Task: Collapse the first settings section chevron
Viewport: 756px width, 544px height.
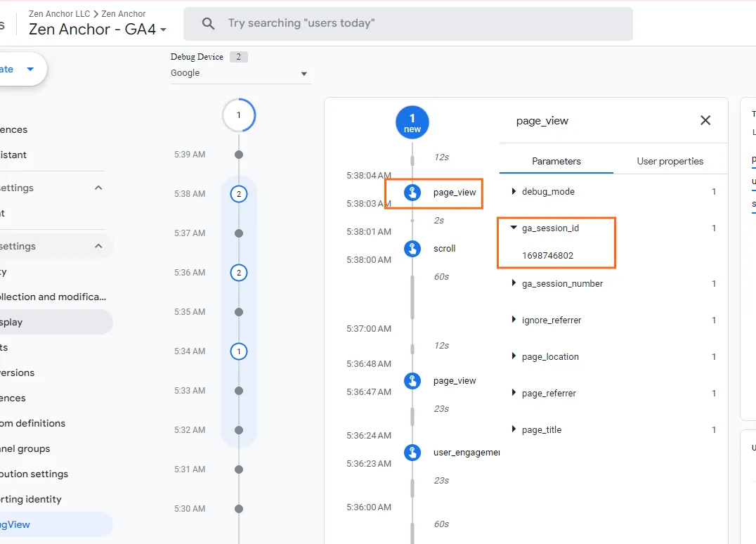Action: tap(98, 188)
